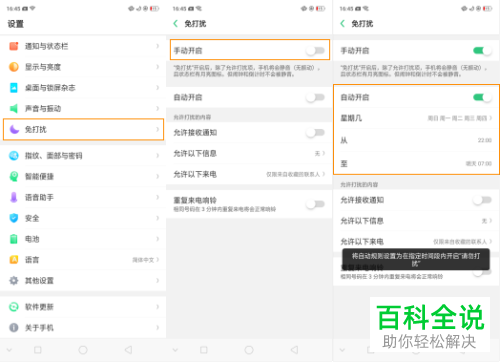The image size is (500, 362).
Task: Open 指纹、面部与密码 label
Action: (x=54, y=156)
